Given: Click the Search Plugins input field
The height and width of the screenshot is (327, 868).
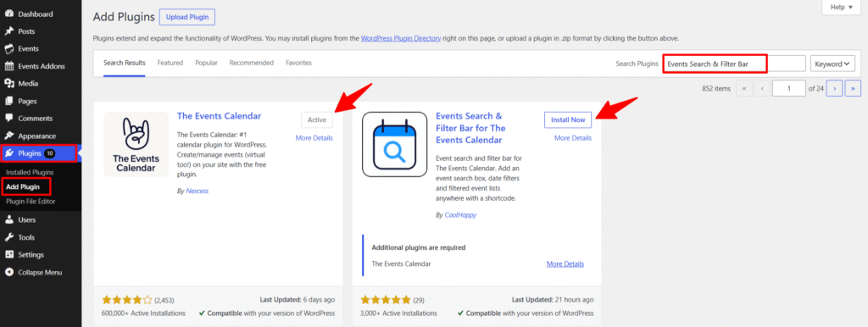Looking at the screenshot, I should click(x=734, y=64).
